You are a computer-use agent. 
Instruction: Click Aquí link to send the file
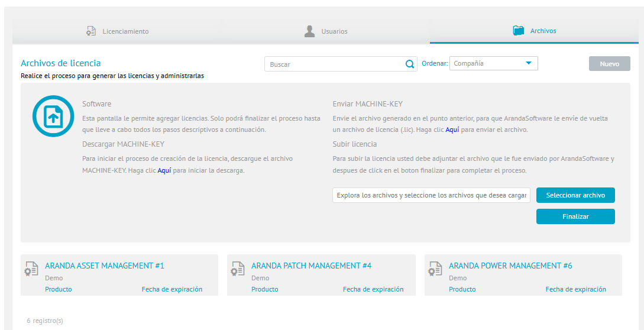tap(452, 130)
